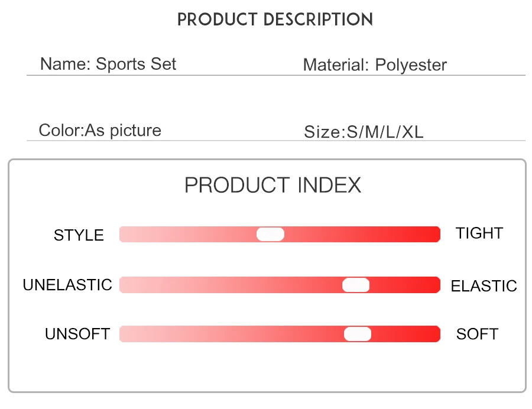The image size is (532, 409).
Task: Click the white handle on the STYLE slider
Action: (x=270, y=234)
